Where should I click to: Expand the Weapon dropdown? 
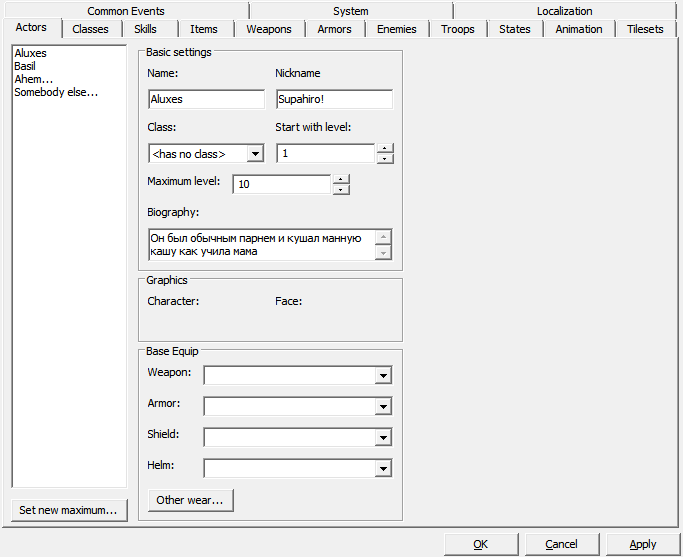382,375
